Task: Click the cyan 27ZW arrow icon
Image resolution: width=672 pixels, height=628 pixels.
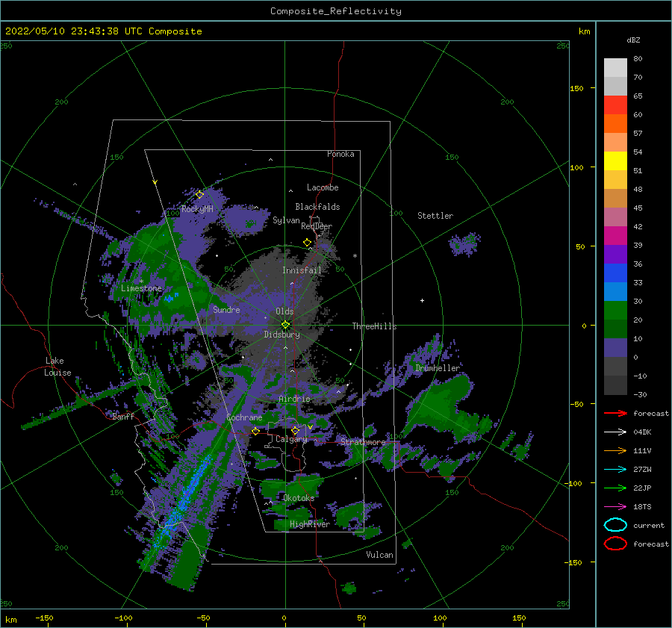Action: pyautogui.click(x=615, y=470)
